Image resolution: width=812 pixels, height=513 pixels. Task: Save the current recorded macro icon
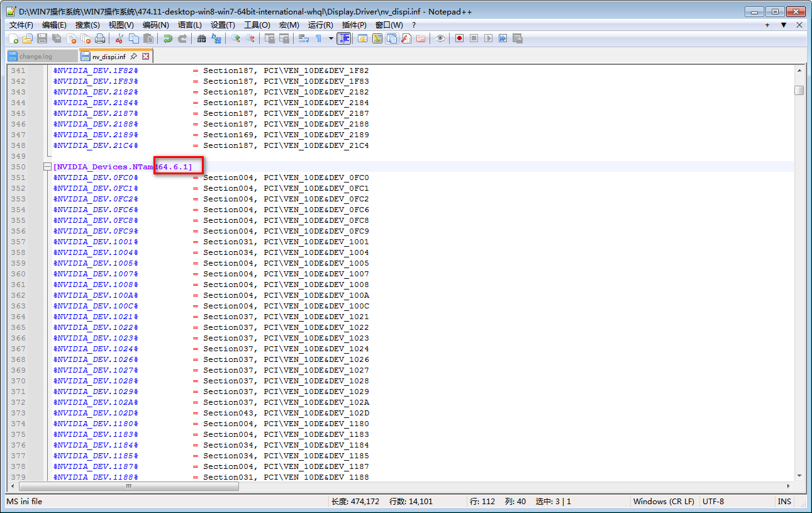tap(518, 38)
